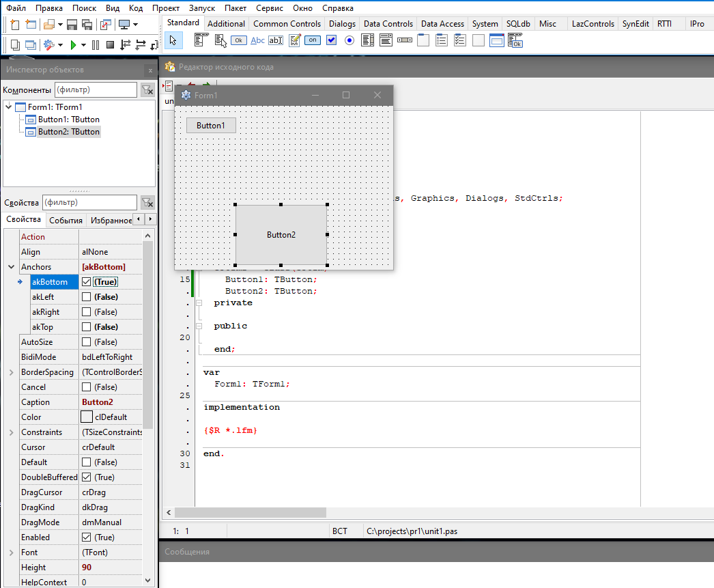714x588 pixels.
Task: Collapse the Anchors property group
Action: (11, 267)
